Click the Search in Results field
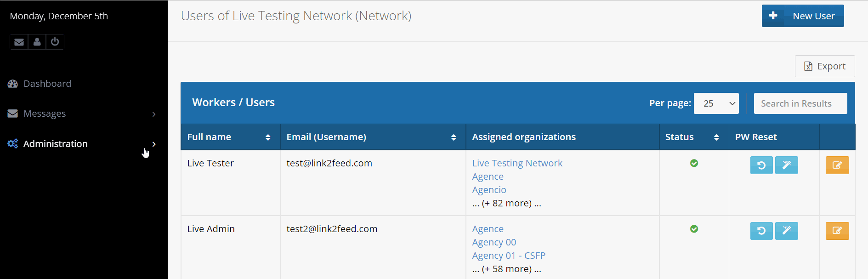Viewport: 868px width, 279px height. coord(800,103)
